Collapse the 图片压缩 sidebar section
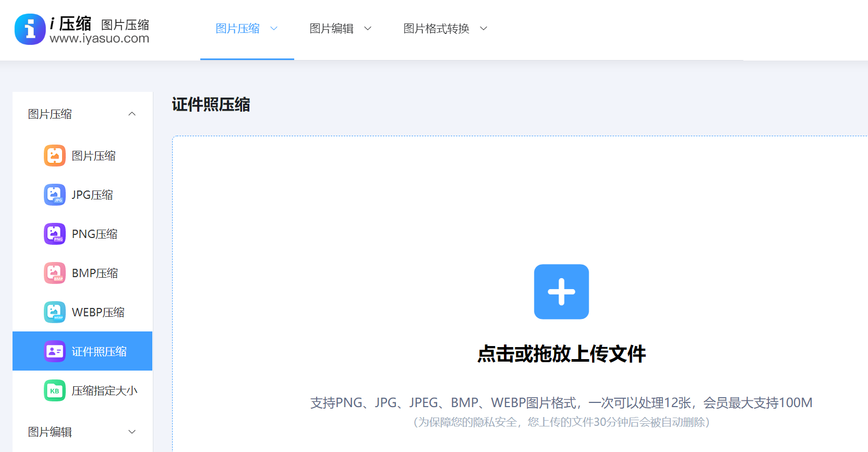This screenshot has height=452, width=868. tap(132, 114)
